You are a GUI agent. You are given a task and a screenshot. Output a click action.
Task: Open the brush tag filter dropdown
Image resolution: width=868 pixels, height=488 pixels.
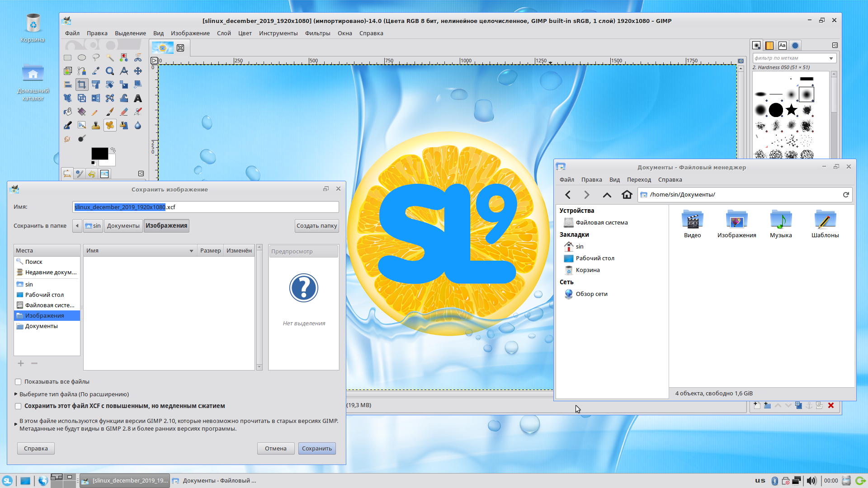click(831, 58)
